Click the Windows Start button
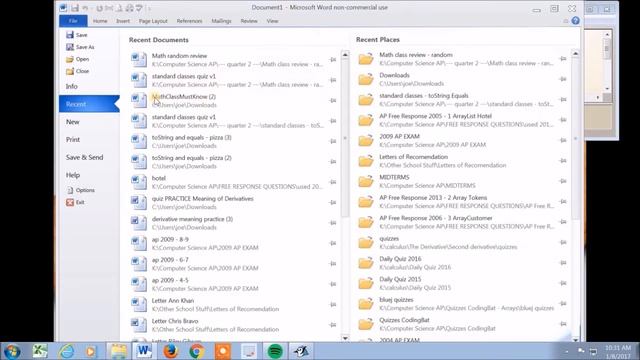Viewport: 640px width, 360px height. [12, 351]
